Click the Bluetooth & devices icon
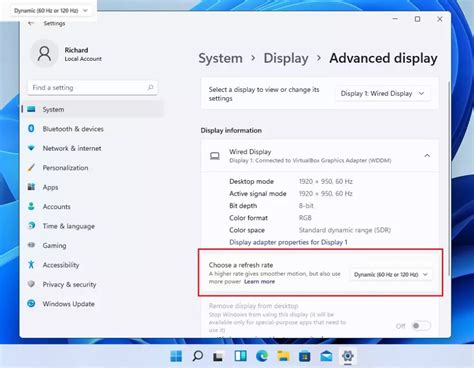This screenshot has height=368, width=474. click(x=31, y=128)
